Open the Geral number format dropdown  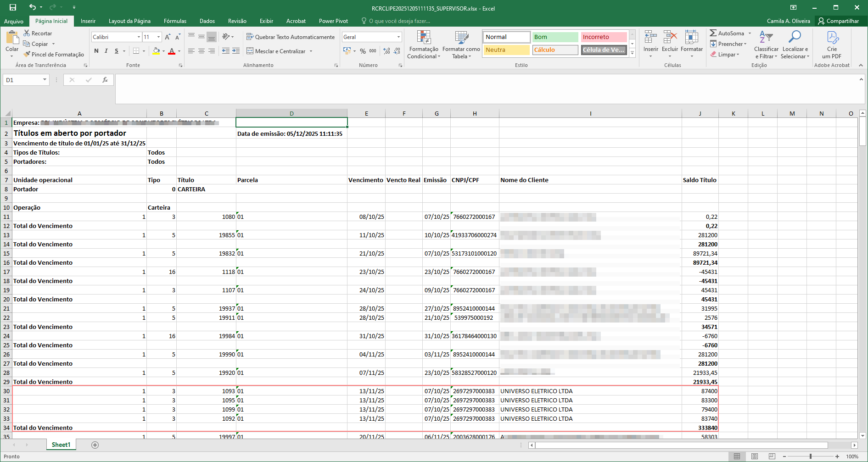coord(398,37)
